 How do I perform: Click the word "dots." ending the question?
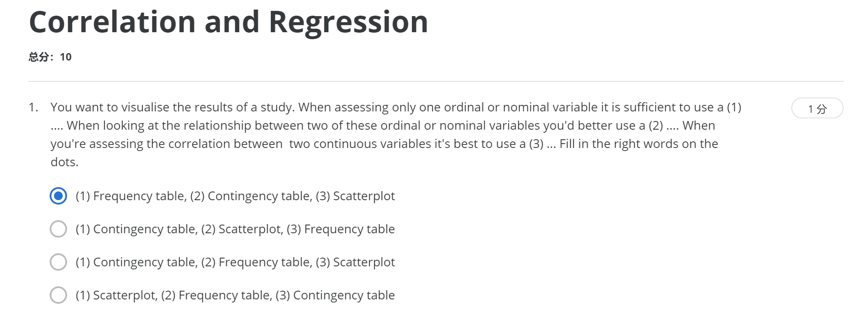[64, 162]
